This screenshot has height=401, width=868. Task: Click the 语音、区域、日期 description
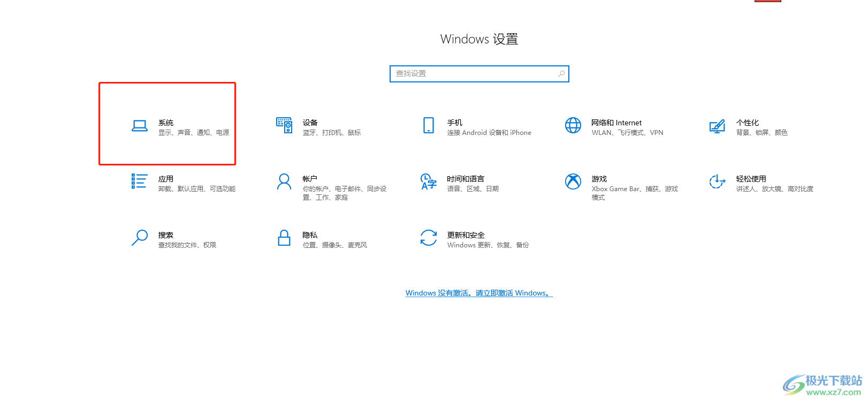473,189
